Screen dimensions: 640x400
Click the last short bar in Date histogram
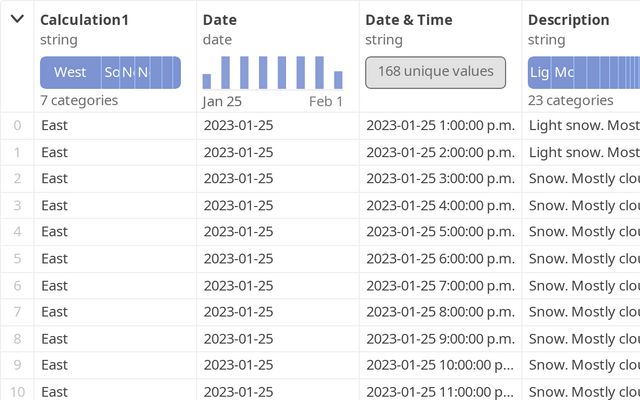[x=338, y=80]
